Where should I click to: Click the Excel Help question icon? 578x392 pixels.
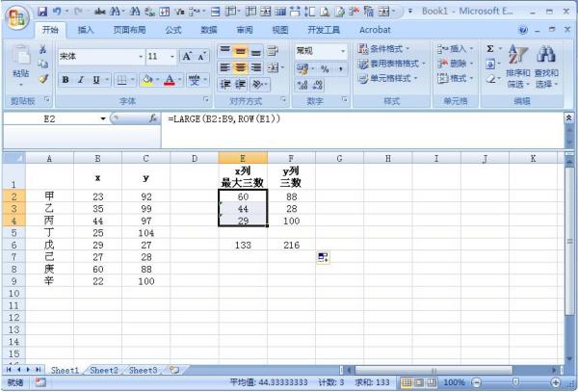coord(523,30)
